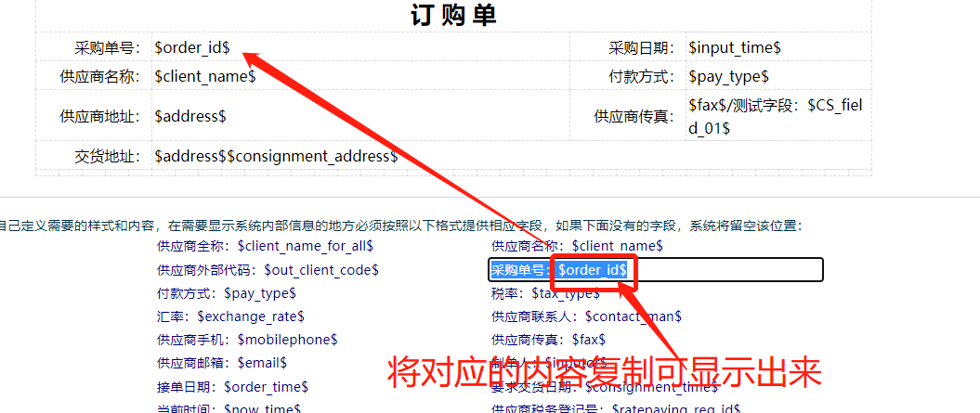This screenshot has height=413, width=980.
Task: Click the $client_name$ cell in the template table
Action: [205, 76]
